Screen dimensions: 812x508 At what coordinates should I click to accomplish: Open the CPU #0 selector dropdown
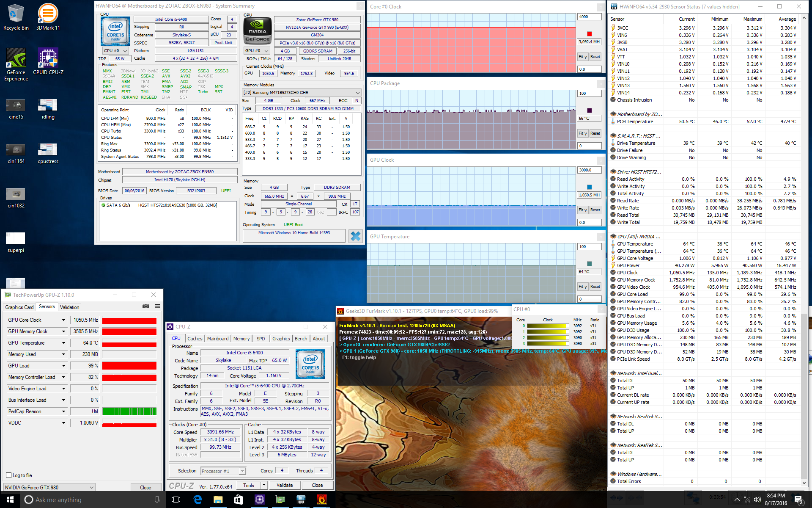(116, 50)
